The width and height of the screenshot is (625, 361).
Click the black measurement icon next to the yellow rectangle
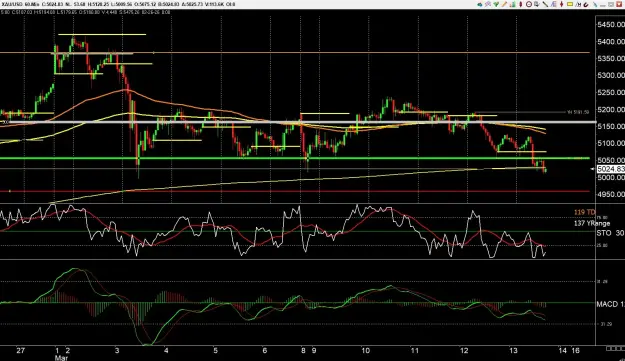578,4
